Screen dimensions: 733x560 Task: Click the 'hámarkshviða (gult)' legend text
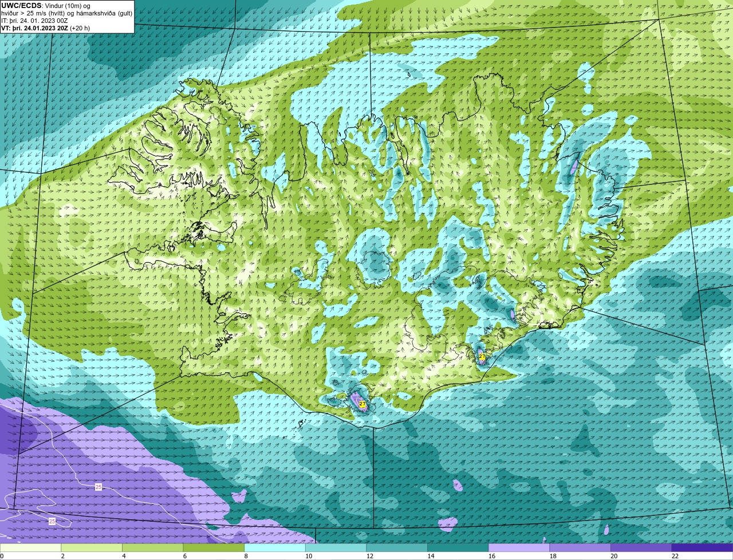(103, 13)
